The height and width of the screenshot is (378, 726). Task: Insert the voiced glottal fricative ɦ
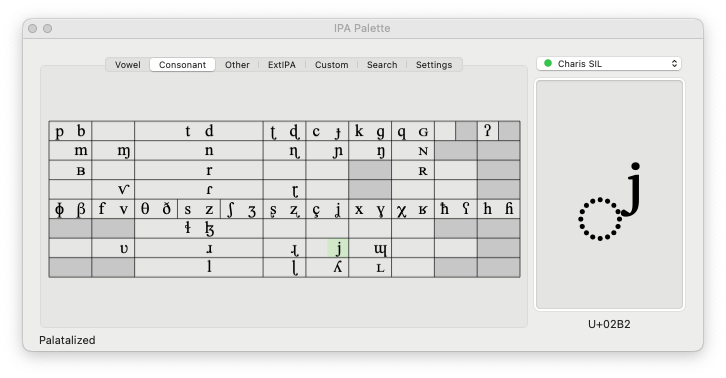[509, 209]
